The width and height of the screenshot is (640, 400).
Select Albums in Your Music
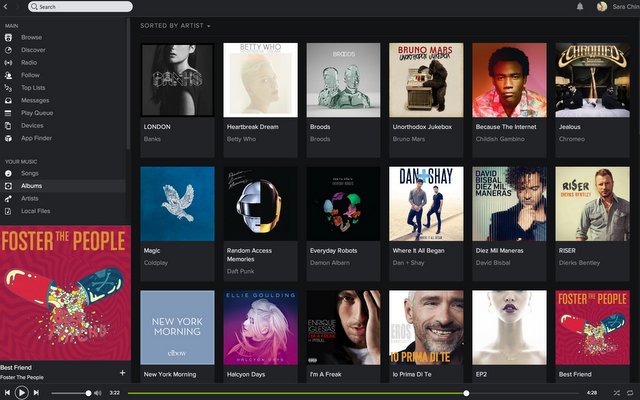(x=31, y=186)
